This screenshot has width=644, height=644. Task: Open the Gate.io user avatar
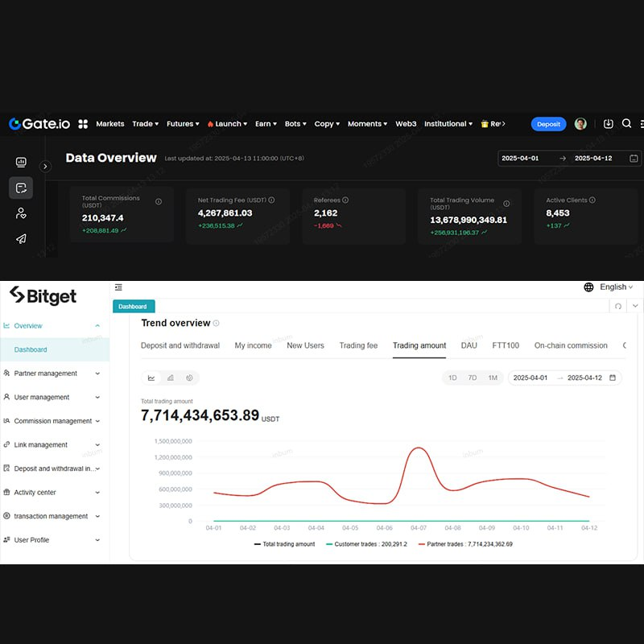tap(580, 124)
